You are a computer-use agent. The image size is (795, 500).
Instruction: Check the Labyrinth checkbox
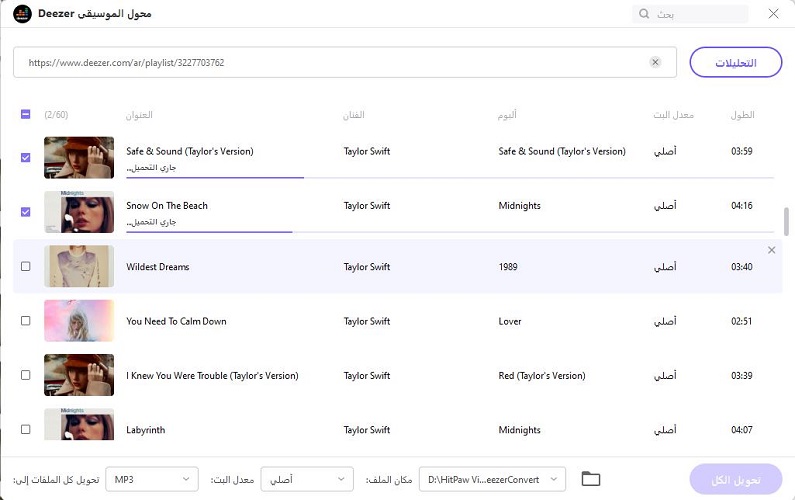click(x=25, y=429)
